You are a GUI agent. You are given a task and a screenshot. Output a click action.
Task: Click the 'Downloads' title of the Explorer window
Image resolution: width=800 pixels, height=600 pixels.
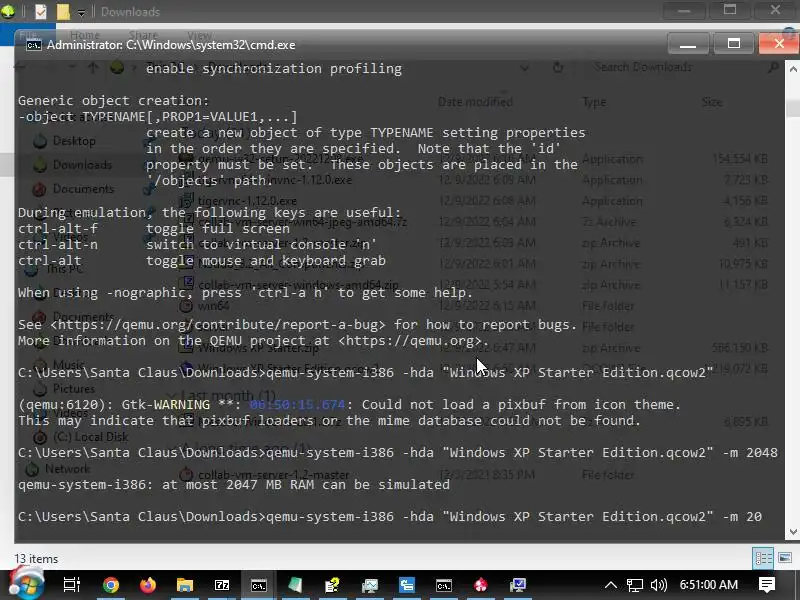(x=130, y=12)
